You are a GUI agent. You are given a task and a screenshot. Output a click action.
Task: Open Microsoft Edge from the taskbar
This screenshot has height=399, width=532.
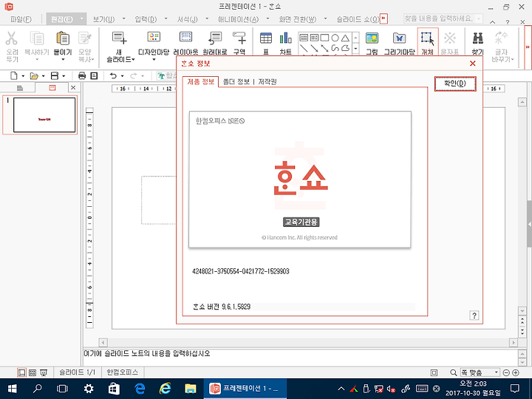pyautogui.click(x=140, y=389)
